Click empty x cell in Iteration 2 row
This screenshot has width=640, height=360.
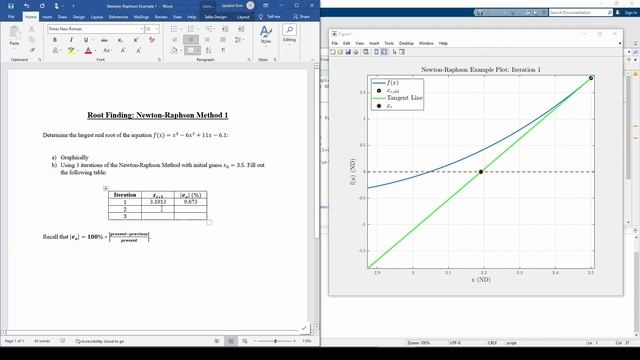(158, 209)
